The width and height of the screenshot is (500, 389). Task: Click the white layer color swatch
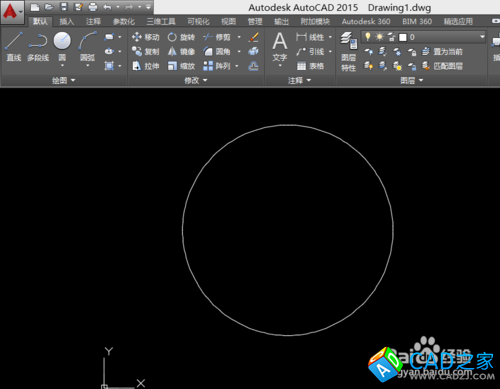(x=403, y=37)
